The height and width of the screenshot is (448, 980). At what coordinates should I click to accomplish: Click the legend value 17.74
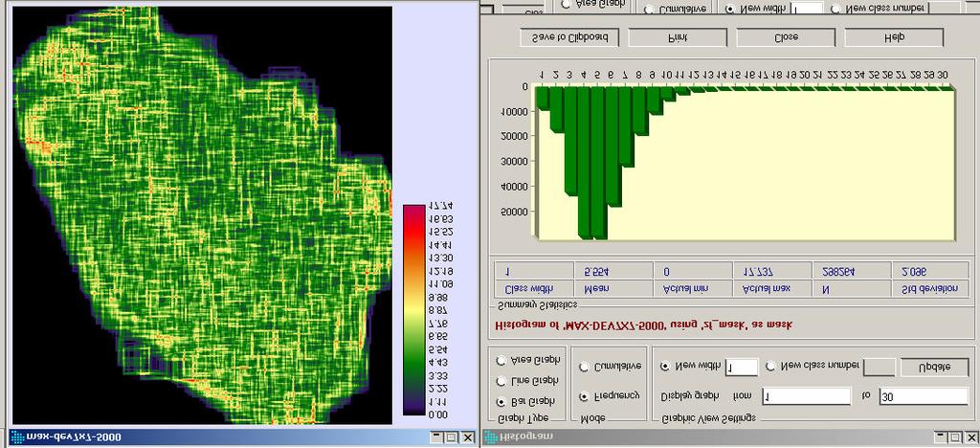pyautogui.click(x=440, y=207)
